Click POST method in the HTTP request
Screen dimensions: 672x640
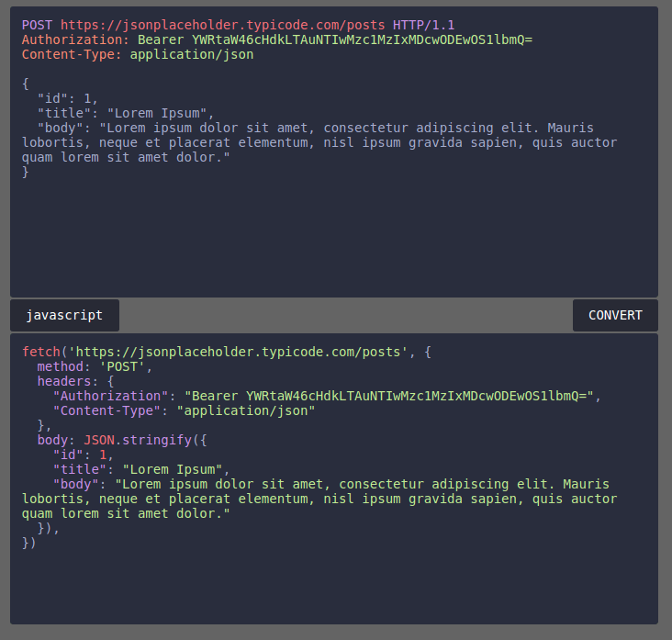pos(37,25)
